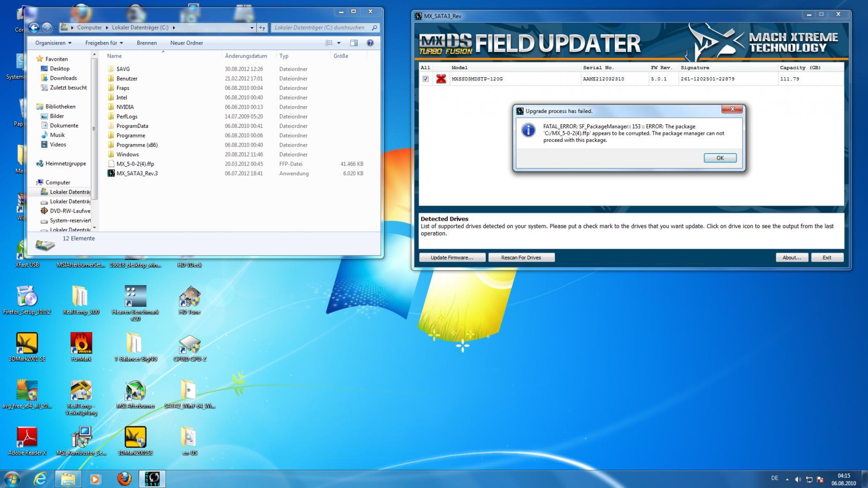Viewport: 868px width, 488px height.
Task: Click the Computer breadcrumb in address bar
Action: [x=89, y=28]
